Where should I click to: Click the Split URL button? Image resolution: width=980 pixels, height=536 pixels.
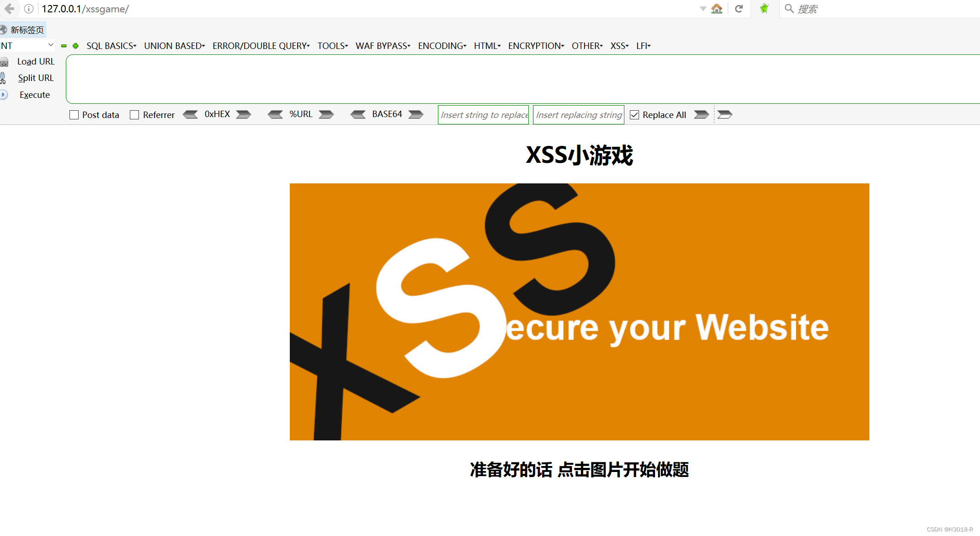pyautogui.click(x=34, y=78)
